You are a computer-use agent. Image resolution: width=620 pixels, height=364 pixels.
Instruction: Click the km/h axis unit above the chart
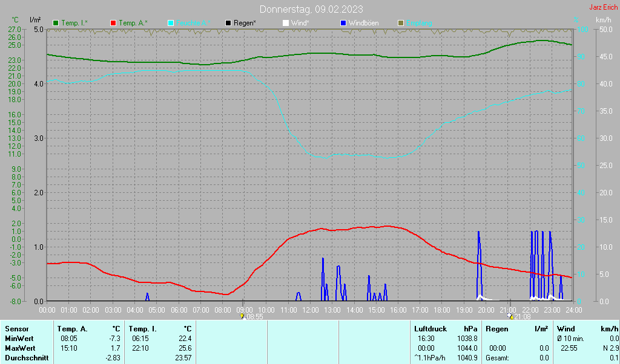(604, 20)
